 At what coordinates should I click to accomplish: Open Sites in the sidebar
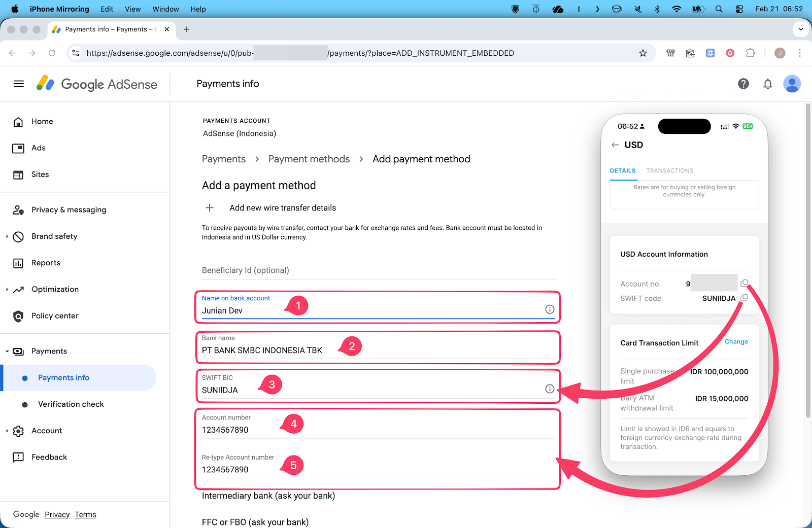[40, 174]
